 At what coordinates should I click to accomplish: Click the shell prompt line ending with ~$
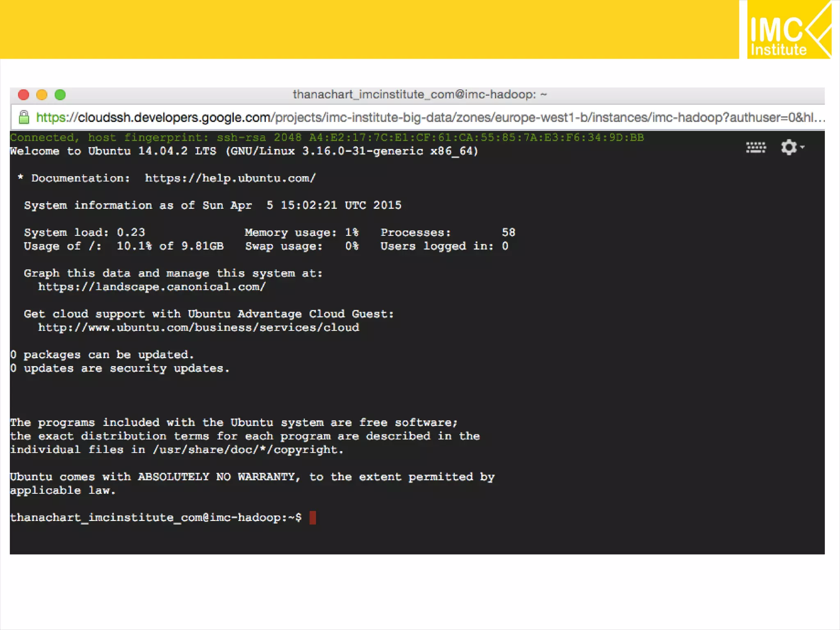156,518
